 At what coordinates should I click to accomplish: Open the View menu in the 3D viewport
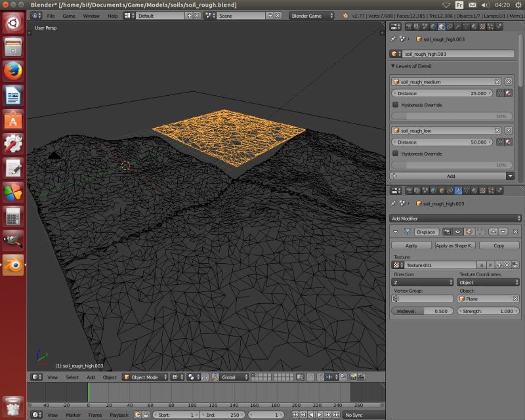52,377
